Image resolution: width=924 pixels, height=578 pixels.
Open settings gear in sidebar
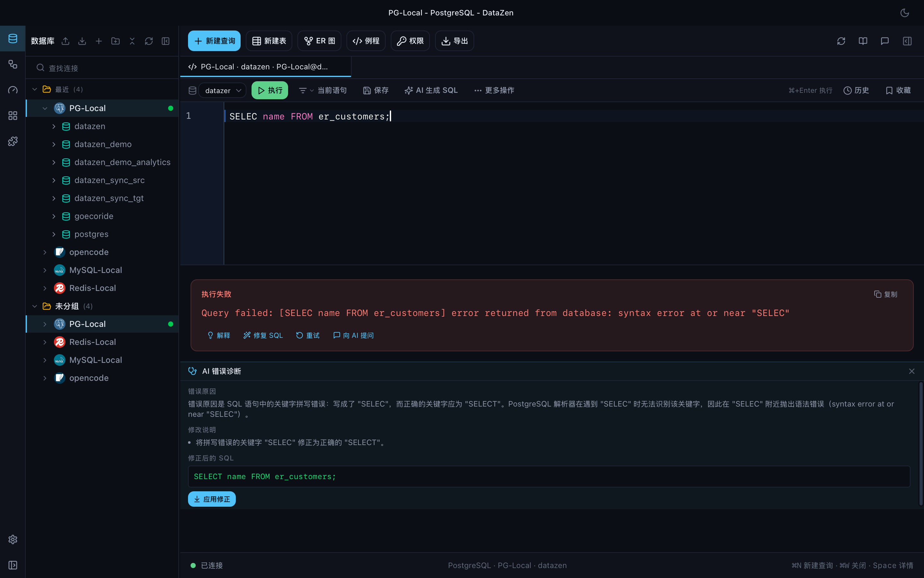pyautogui.click(x=13, y=539)
